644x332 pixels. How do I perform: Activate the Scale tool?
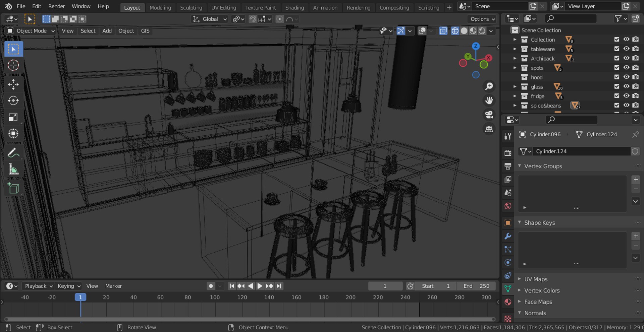tap(13, 117)
